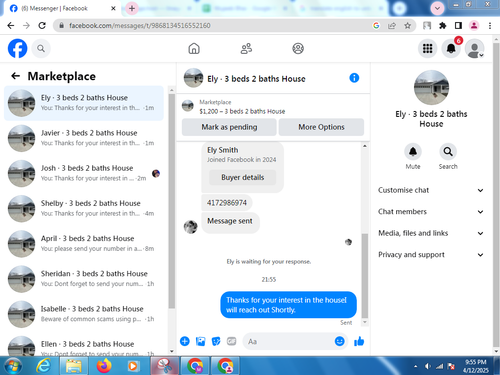500x375 pixels.
Task: Expand Chat members section
Action: (x=431, y=212)
